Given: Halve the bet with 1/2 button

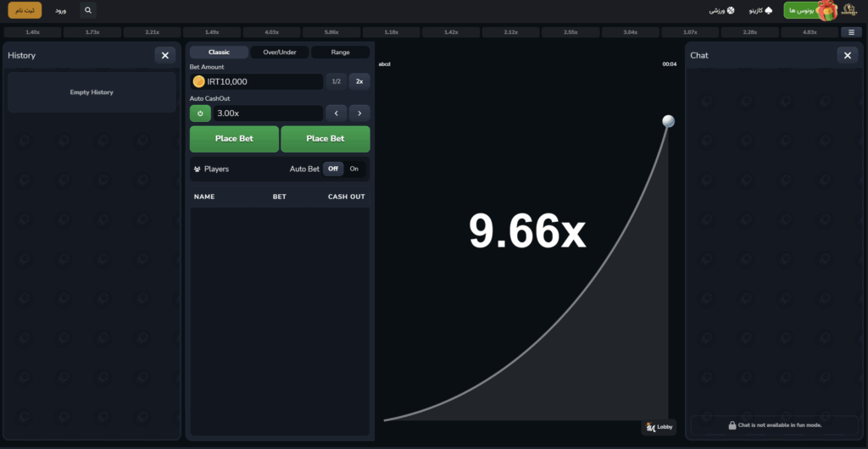Looking at the screenshot, I should 336,81.
